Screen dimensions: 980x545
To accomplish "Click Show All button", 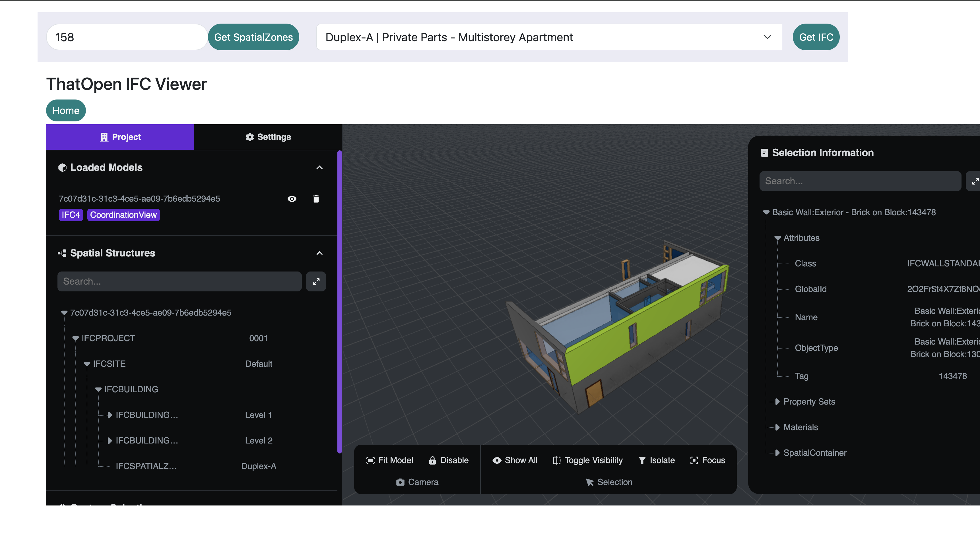I will pos(515,460).
